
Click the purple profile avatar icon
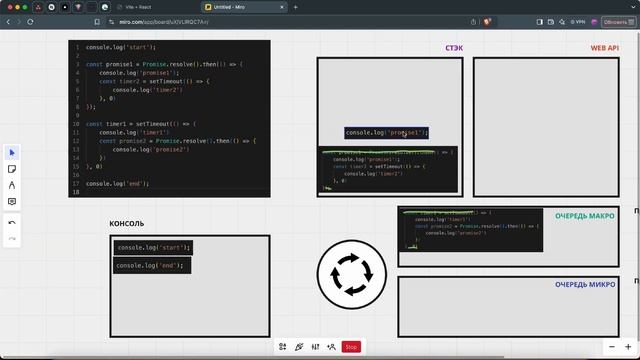pos(594,22)
